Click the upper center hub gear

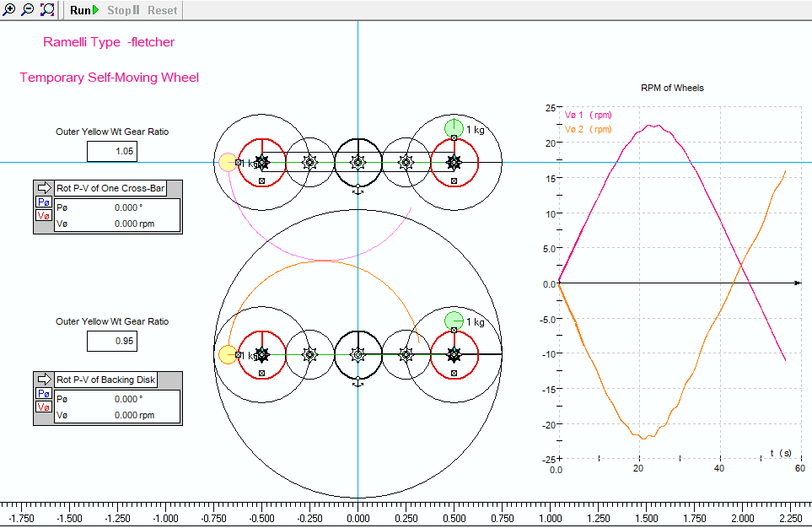(358, 162)
